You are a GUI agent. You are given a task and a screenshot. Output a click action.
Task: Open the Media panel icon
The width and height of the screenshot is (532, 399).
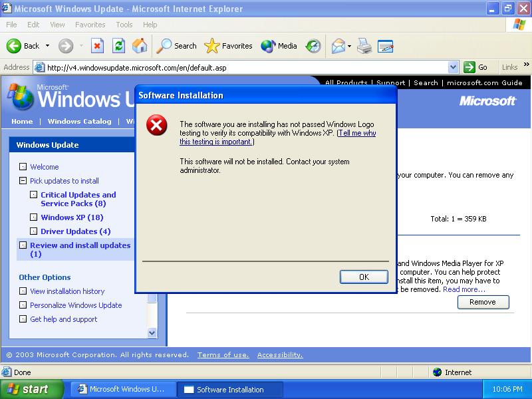coord(266,46)
